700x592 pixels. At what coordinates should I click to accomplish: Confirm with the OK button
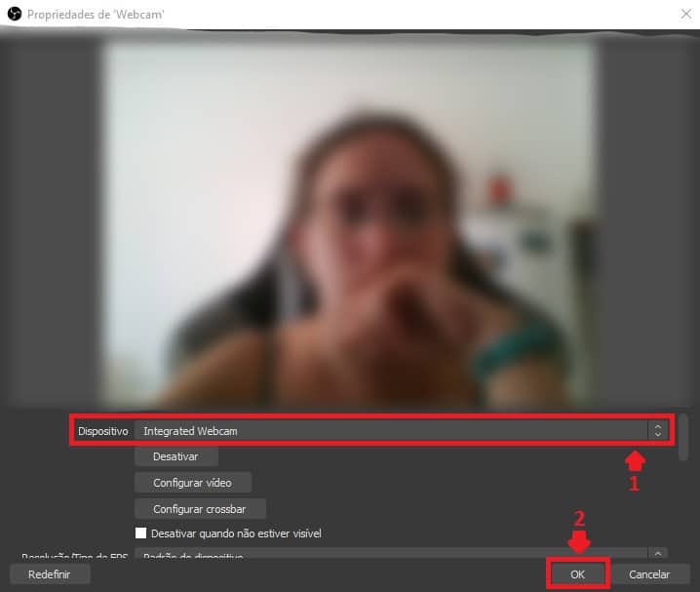click(577, 574)
